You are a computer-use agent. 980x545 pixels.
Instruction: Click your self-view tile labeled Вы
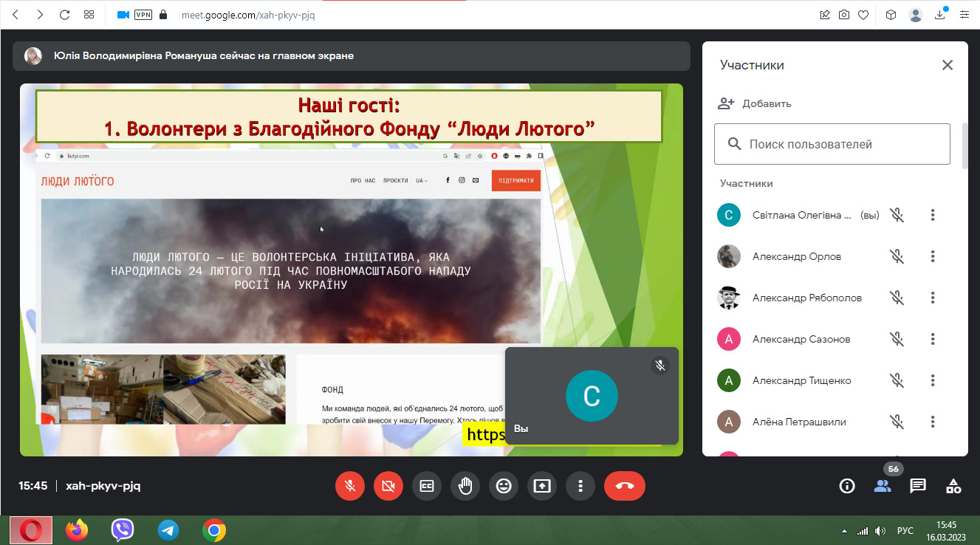(592, 396)
